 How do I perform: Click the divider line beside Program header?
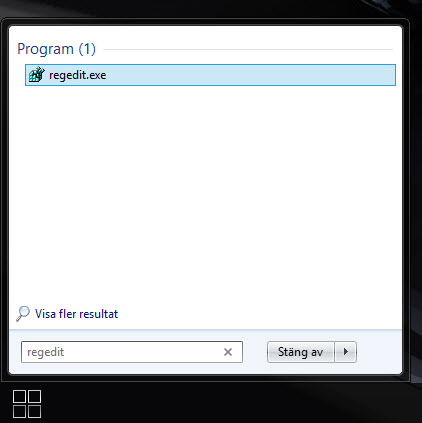tap(248, 50)
